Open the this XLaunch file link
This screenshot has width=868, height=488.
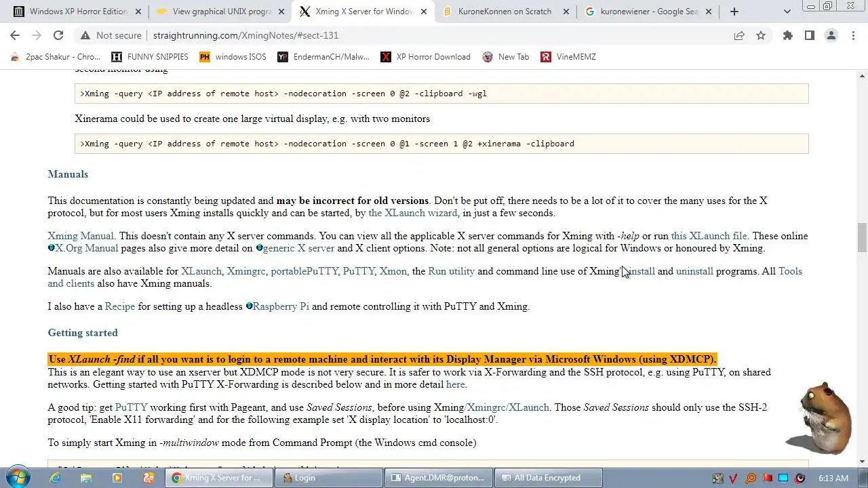[x=709, y=236]
